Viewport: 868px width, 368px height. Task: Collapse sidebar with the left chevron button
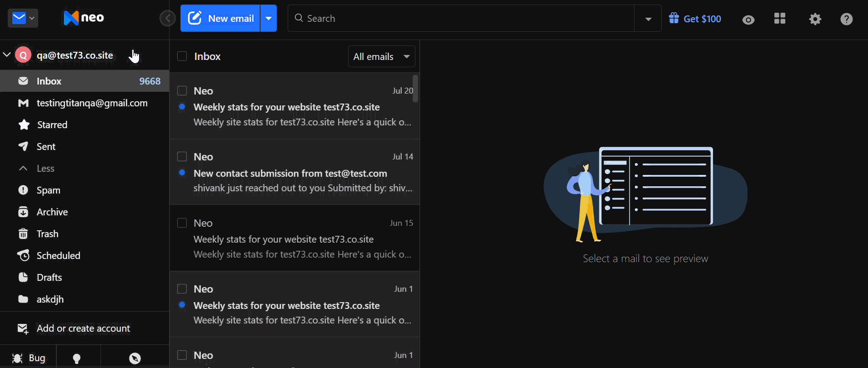coord(167,18)
